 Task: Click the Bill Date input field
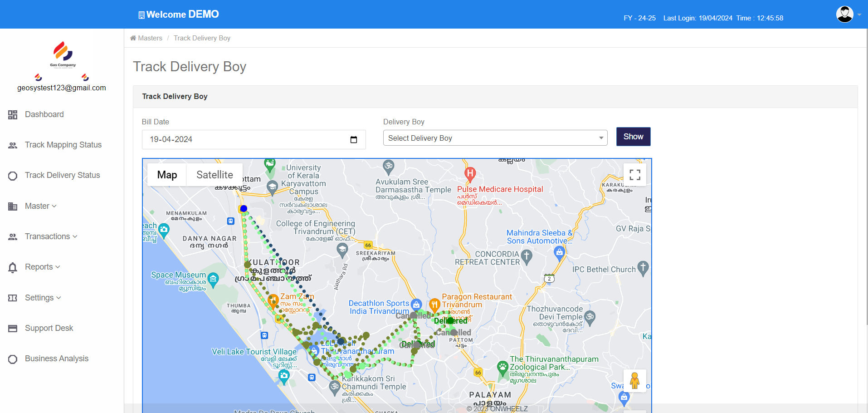tap(245, 140)
